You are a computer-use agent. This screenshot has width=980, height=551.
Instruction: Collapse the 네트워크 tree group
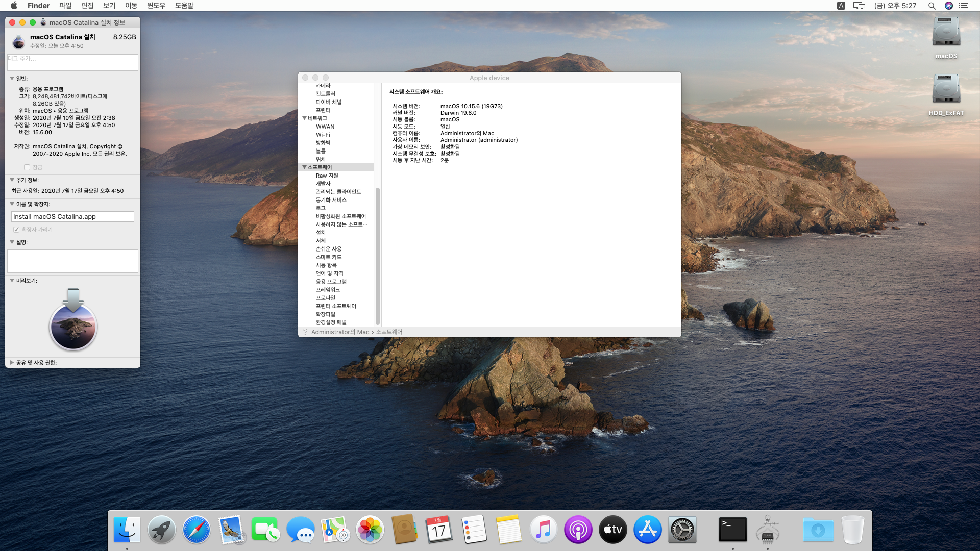(x=304, y=118)
